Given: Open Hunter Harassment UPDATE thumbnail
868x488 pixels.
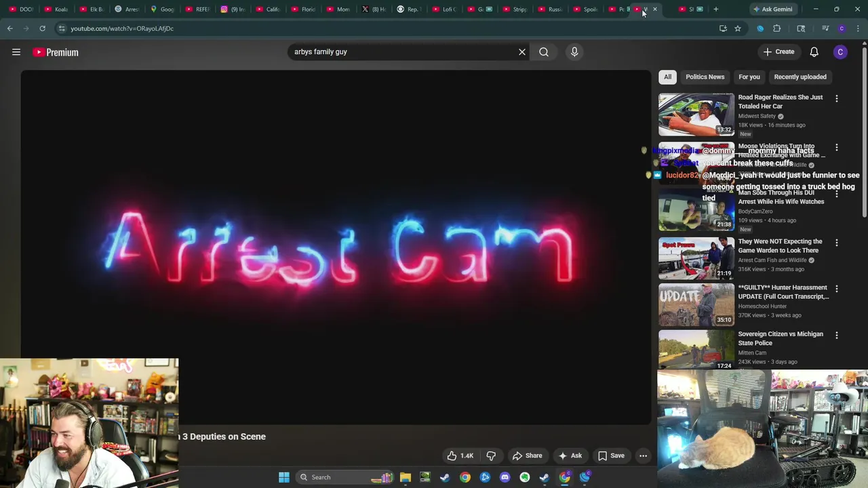Looking at the screenshot, I should coord(696,304).
